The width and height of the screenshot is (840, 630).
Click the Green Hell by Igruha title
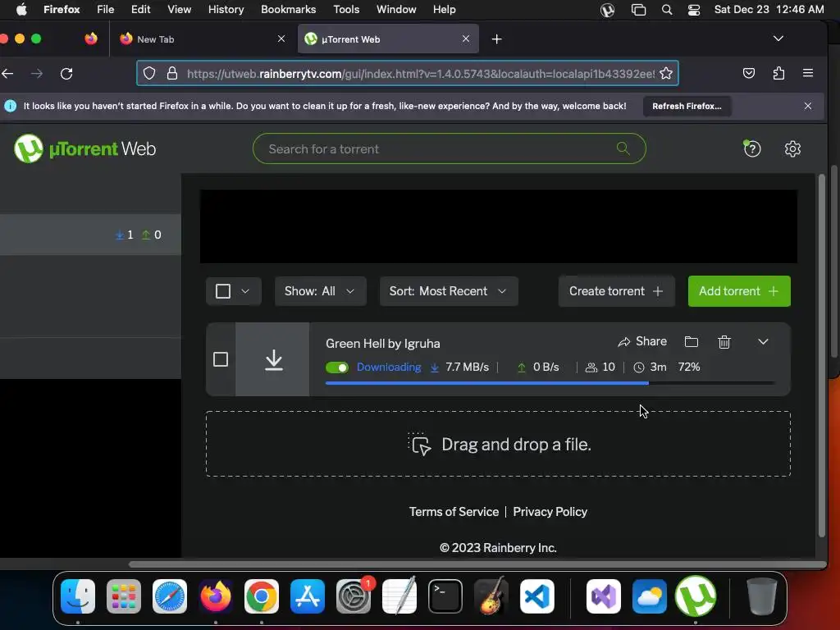click(382, 344)
